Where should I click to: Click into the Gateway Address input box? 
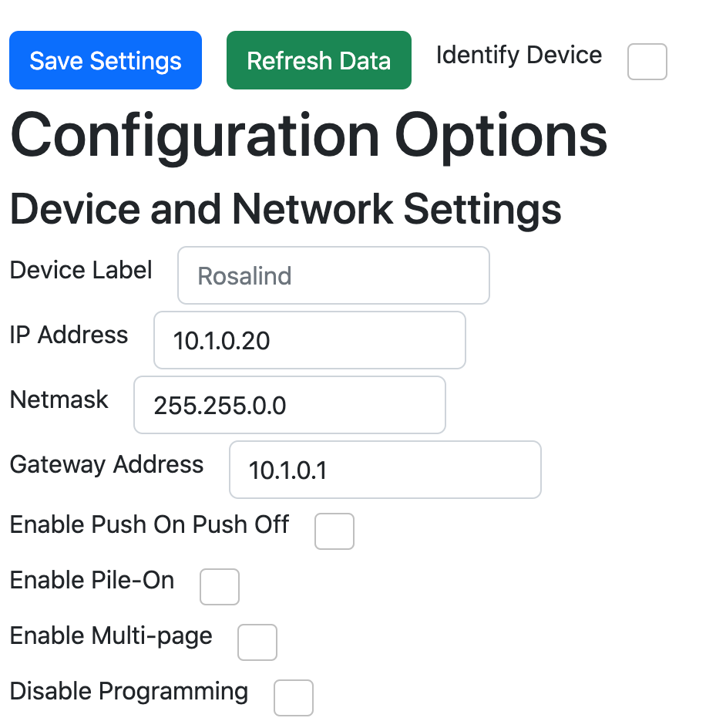[x=385, y=470]
